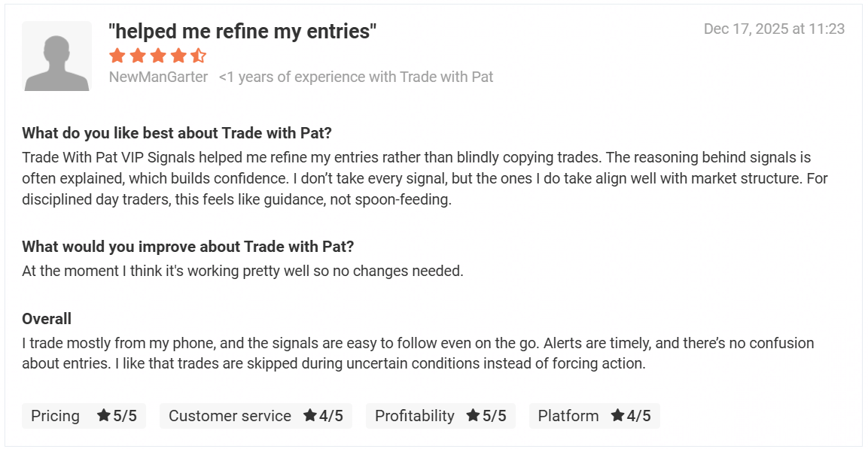868x449 pixels.
Task: Click the "<1 years of experience" text
Action: (x=356, y=77)
